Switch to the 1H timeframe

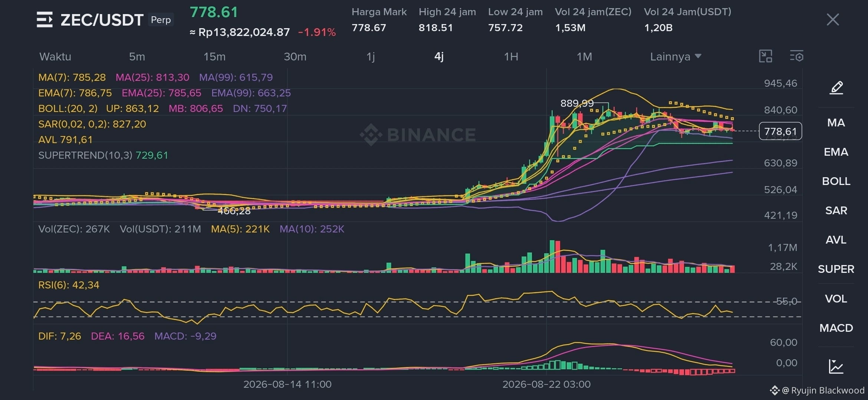pos(511,57)
